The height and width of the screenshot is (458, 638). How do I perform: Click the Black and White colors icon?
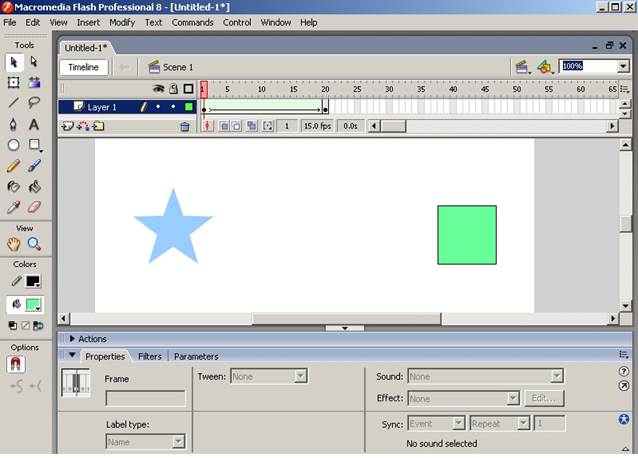pyautogui.click(x=13, y=325)
